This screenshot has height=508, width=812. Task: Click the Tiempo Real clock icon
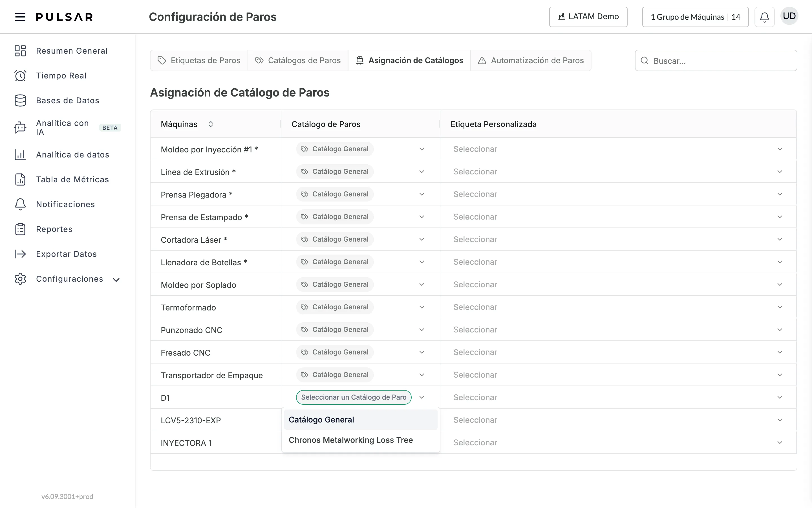pos(20,76)
